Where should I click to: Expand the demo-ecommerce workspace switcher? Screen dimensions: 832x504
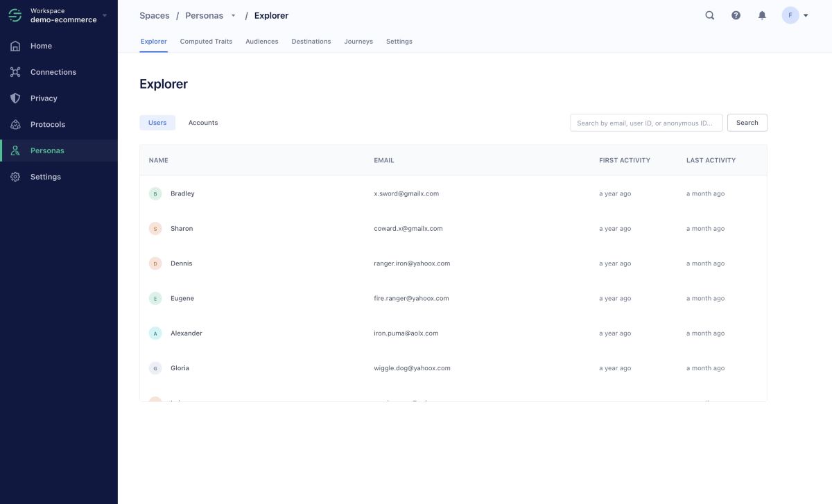(x=104, y=15)
